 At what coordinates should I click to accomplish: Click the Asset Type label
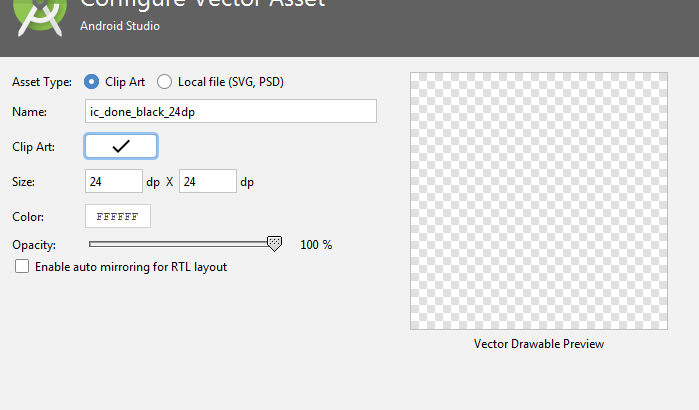42,81
